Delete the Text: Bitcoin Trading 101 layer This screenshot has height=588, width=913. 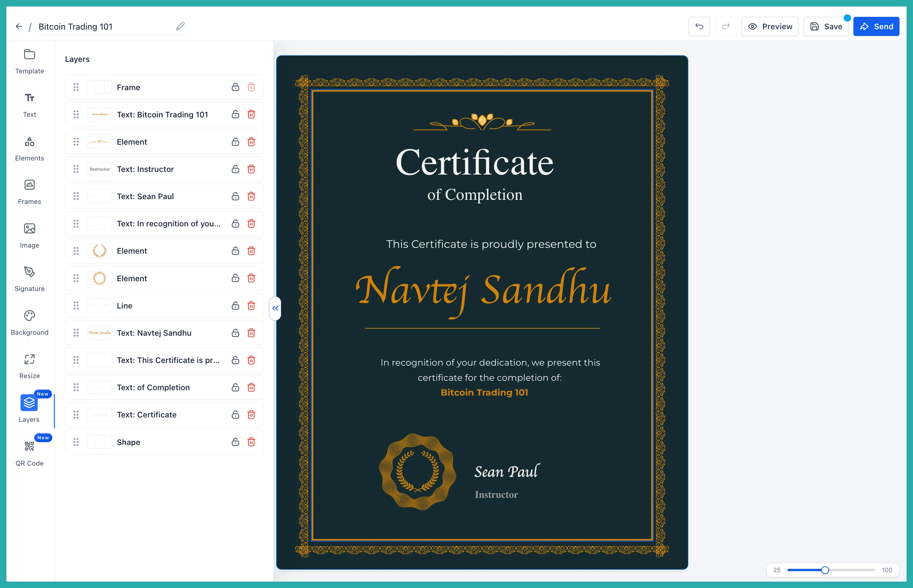[x=251, y=114]
